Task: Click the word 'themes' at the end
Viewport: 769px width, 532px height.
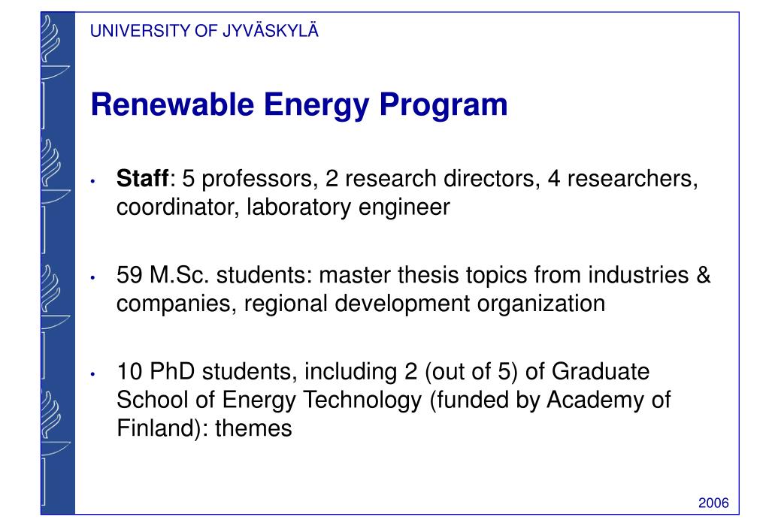Action: pos(253,428)
